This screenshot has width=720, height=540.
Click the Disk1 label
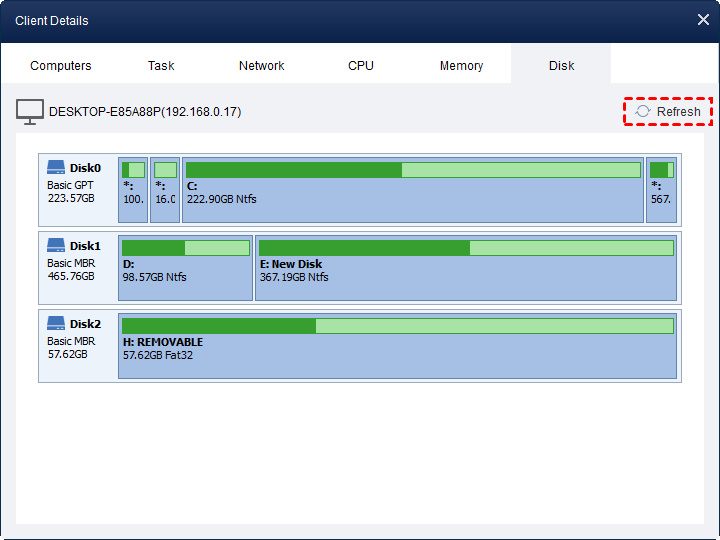85,246
